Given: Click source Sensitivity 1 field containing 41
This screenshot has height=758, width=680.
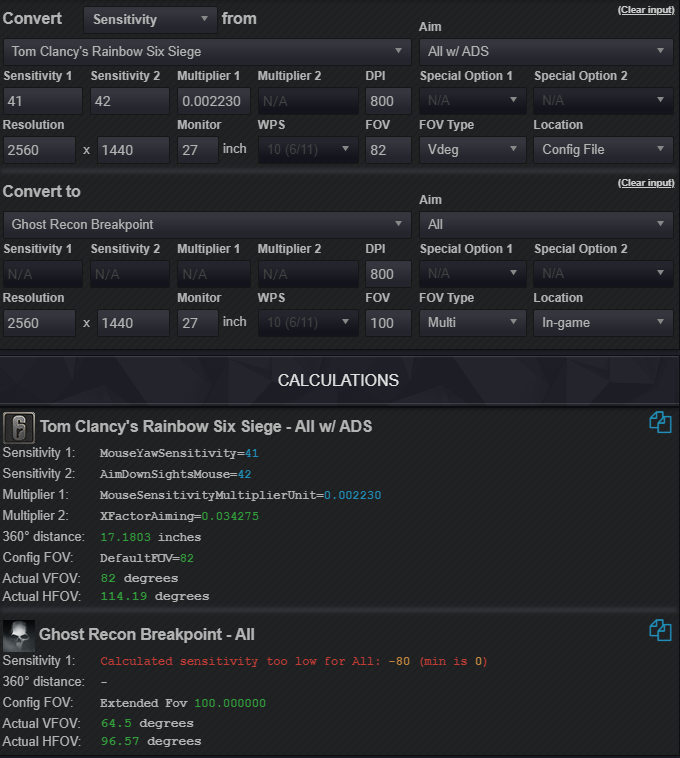Looking at the screenshot, I should click(43, 101).
